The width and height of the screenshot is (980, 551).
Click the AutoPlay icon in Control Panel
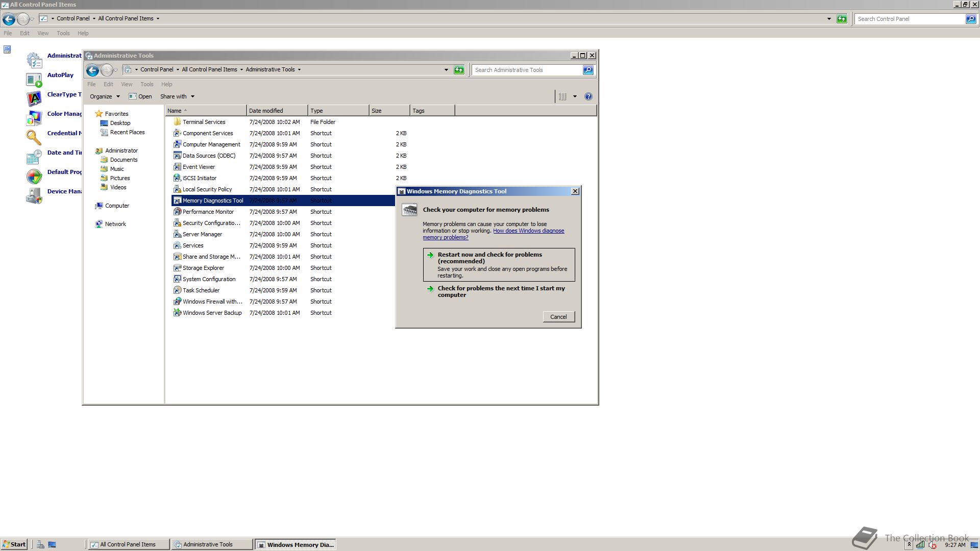pos(34,80)
